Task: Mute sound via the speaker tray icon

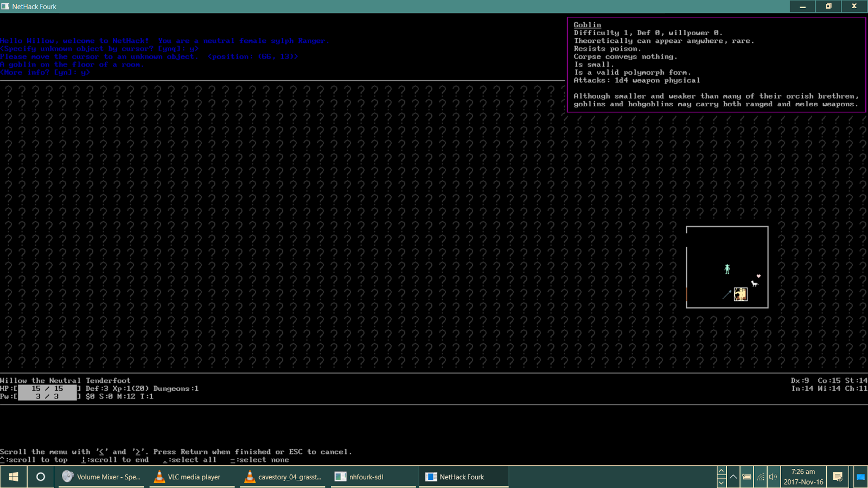Action: pyautogui.click(x=773, y=477)
